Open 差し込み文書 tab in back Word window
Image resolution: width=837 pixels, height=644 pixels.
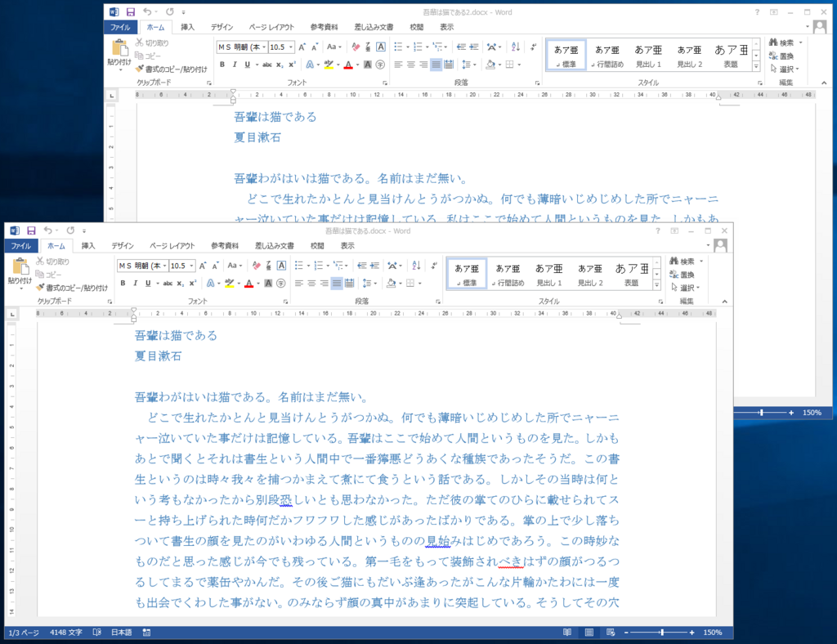[374, 27]
